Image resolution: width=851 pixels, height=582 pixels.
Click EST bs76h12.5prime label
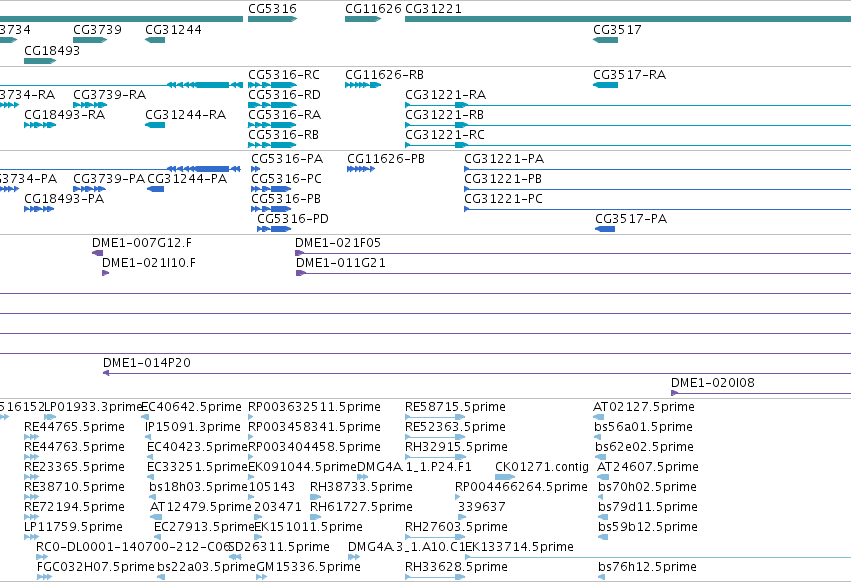[647, 567]
